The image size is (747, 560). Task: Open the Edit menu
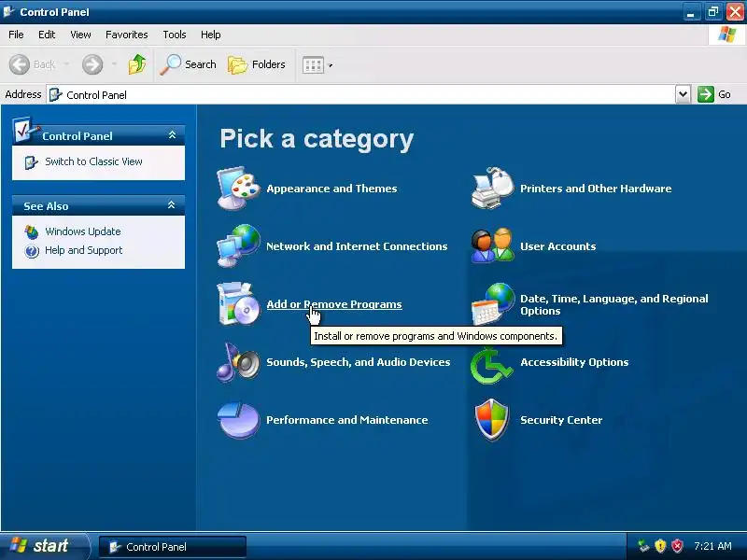47,35
